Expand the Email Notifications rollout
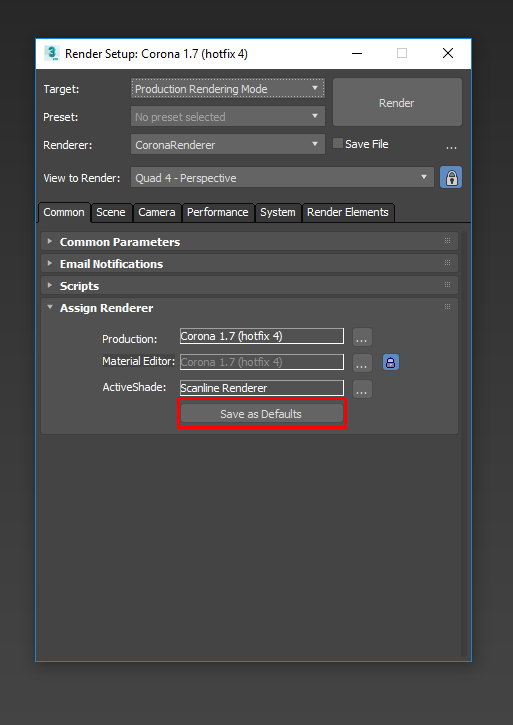This screenshot has width=513, height=725. point(249,264)
